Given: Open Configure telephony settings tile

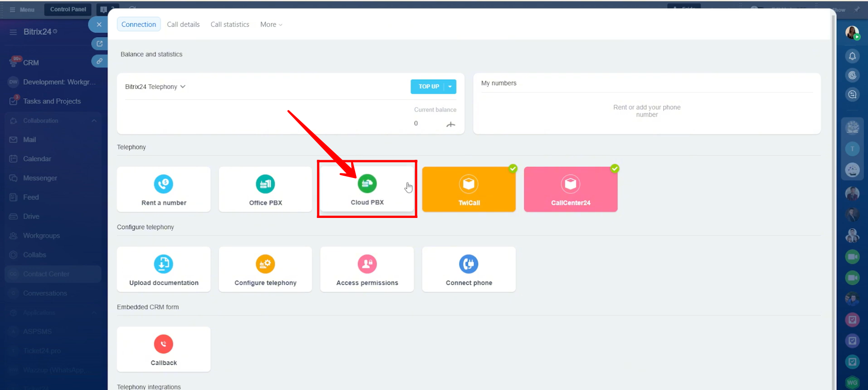Looking at the screenshot, I should point(265,269).
